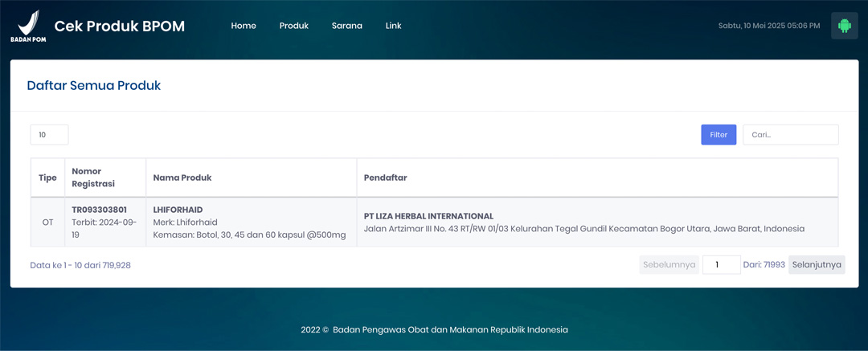
Task: Click the Data ke 1 - 10 count text
Action: pyautogui.click(x=80, y=265)
